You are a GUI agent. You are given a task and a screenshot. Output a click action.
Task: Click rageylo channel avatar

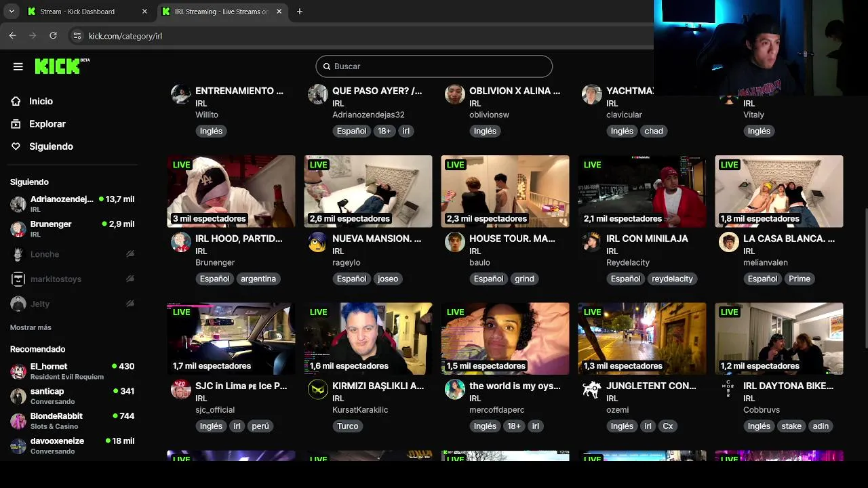318,242
